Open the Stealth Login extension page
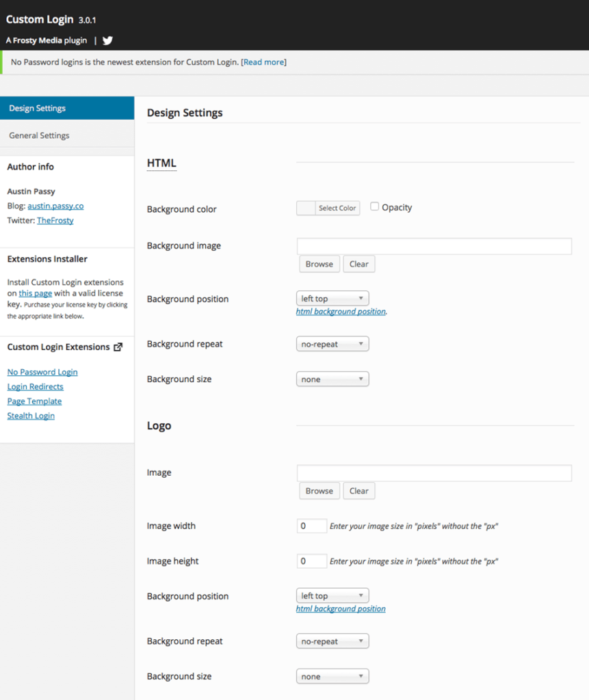The width and height of the screenshot is (589, 700). [x=30, y=416]
